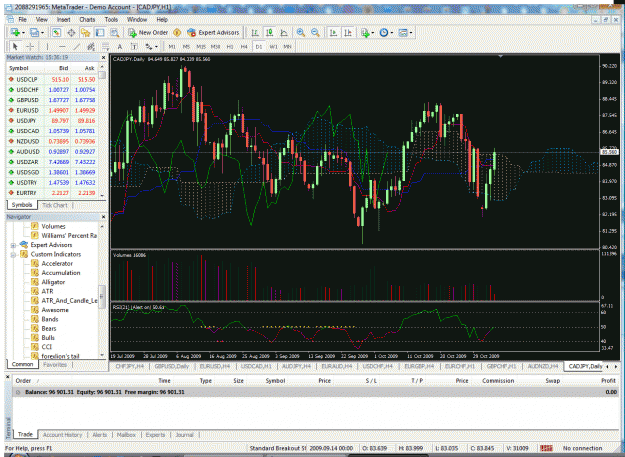Open the Tools menu
Viewport: 625px width, 457px height.
[x=111, y=19]
